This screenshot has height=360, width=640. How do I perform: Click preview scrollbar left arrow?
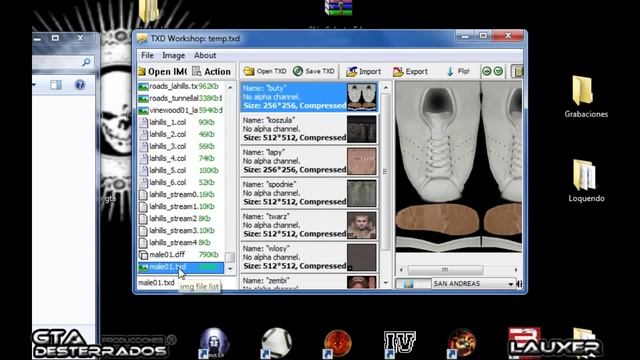click(401, 270)
